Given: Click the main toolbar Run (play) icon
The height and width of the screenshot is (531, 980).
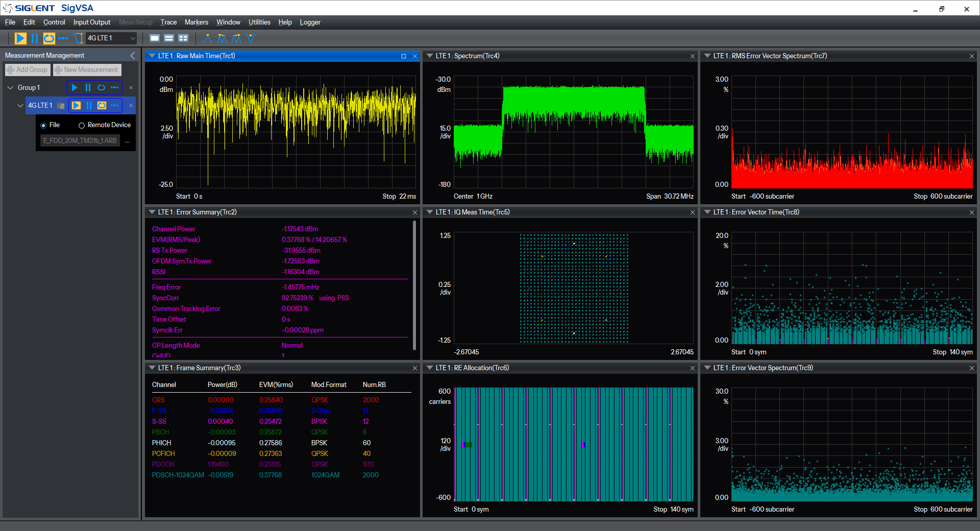Looking at the screenshot, I should (x=20, y=38).
